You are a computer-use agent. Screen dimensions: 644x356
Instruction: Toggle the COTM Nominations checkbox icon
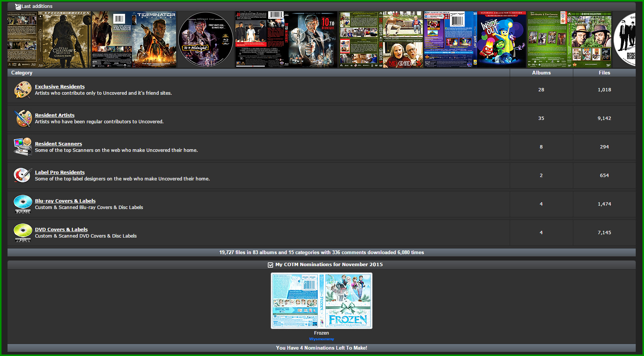[270, 265]
